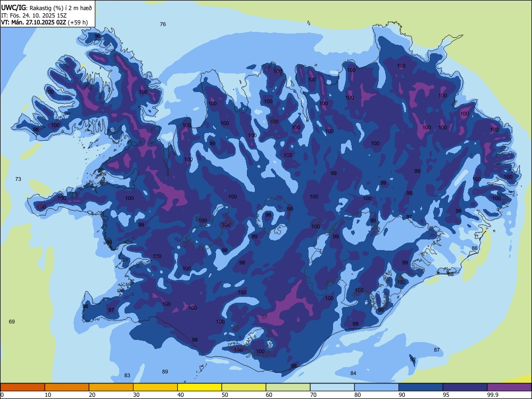
Task: Click the legend label '40'
Action: point(181,395)
